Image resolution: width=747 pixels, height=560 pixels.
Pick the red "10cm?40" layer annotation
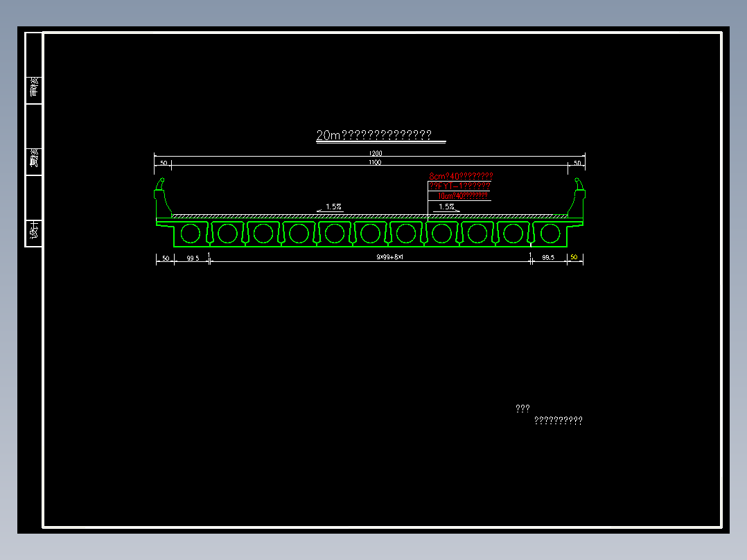click(463, 196)
